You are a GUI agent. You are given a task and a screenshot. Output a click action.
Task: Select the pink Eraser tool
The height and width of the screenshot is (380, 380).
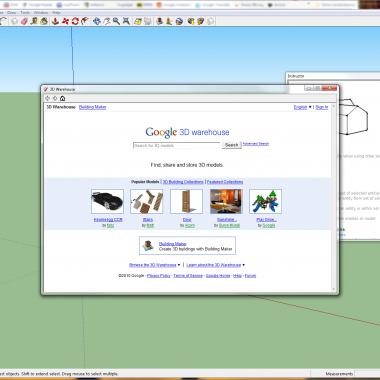24,21
